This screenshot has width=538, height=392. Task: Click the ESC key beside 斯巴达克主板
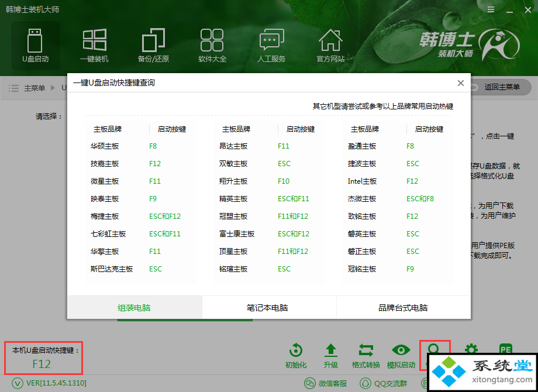[156, 269]
